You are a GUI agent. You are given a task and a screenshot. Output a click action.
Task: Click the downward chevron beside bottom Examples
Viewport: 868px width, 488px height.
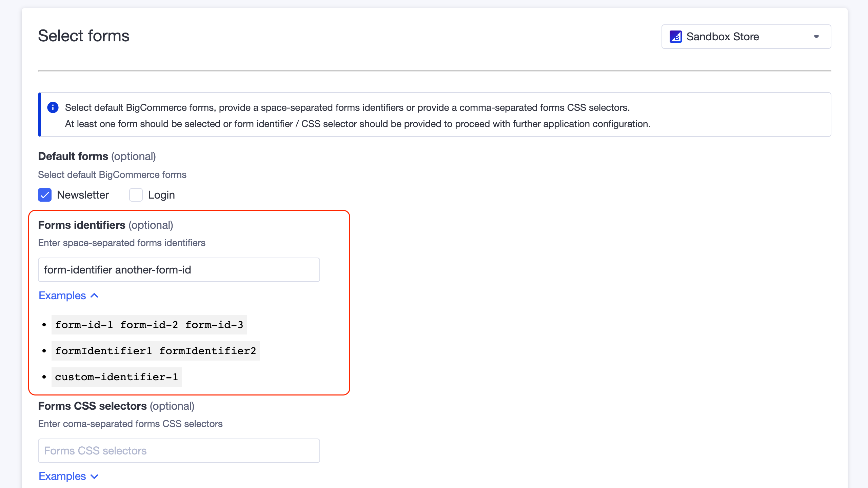pyautogui.click(x=94, y=476)
